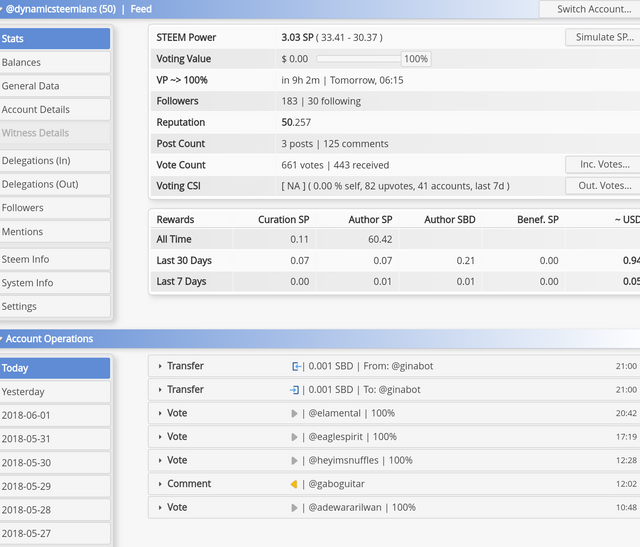640x547 pixels.
Task: Open the System Info tab
Action: click(x=55, y=283)
